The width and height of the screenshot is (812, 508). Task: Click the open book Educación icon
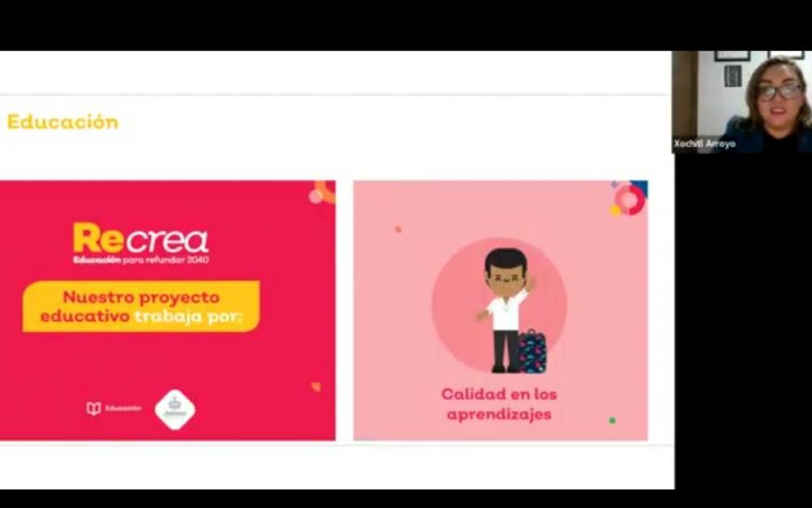(93, 409)
